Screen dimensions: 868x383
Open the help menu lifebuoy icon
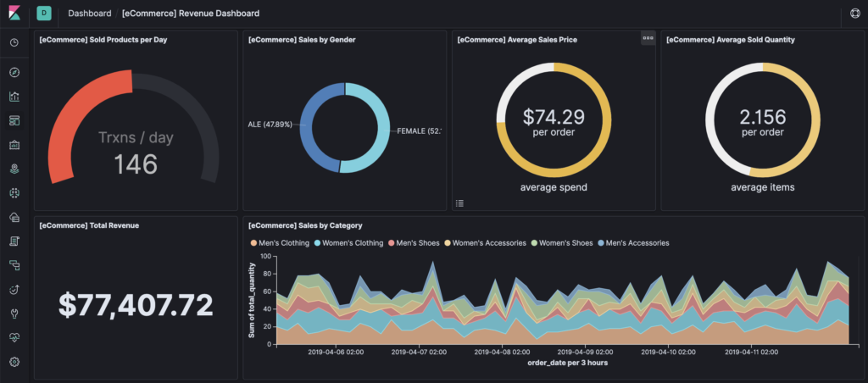click(x=854, y=14)
